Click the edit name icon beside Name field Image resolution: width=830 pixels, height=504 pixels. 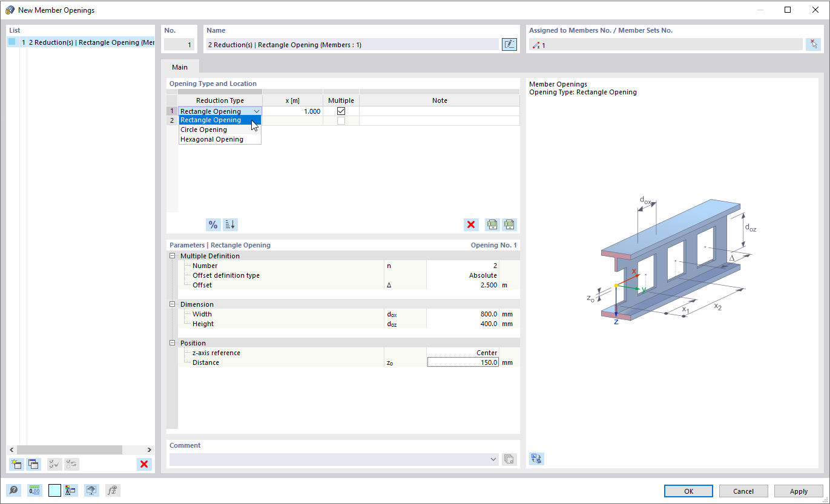(x=510, y=44)
